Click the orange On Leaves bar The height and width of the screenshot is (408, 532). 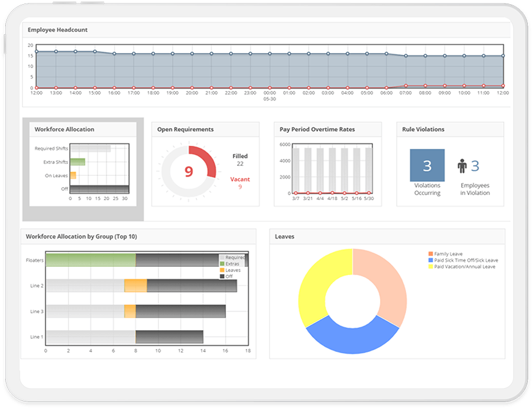pyautogui.click(x=73, y=175)
